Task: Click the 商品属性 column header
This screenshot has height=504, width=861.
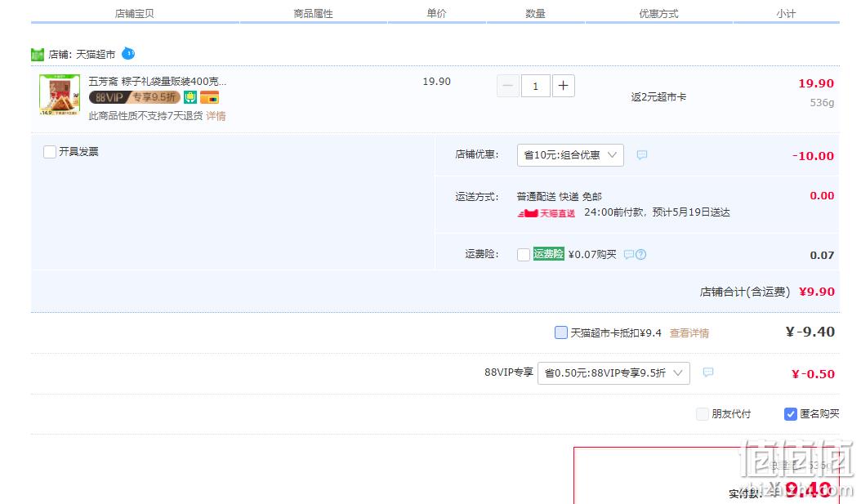Action: coord(314,14)
